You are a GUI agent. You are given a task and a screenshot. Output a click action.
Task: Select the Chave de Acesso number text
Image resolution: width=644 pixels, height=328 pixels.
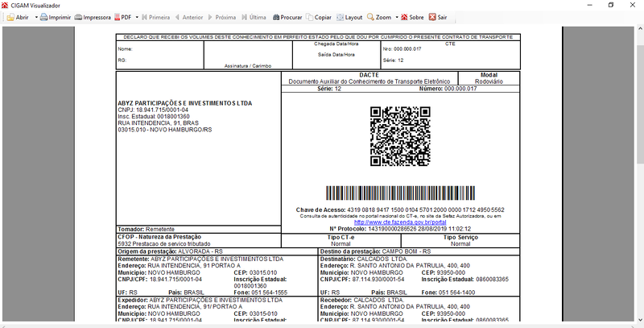point(426,210)
